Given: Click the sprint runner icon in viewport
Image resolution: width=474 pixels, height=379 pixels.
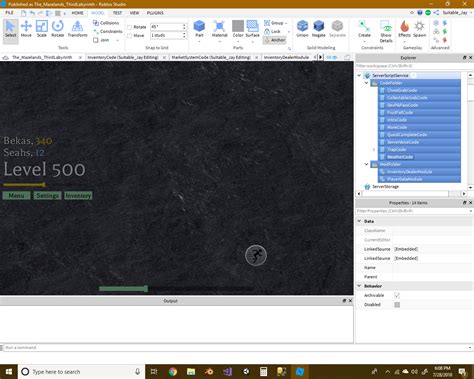Looking at the screenshot, I should [x=256, y=255].
